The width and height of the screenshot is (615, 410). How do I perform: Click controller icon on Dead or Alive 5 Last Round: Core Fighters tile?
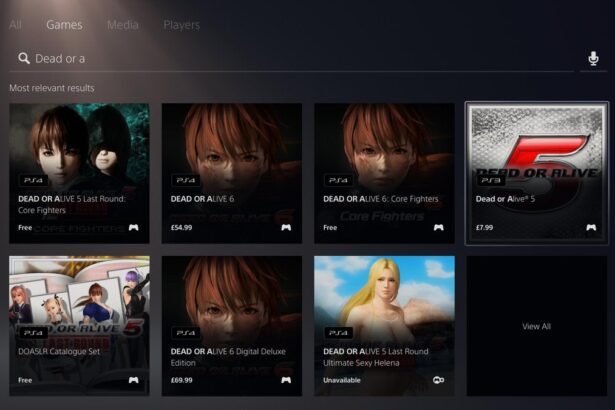click(x=133, y=228)
